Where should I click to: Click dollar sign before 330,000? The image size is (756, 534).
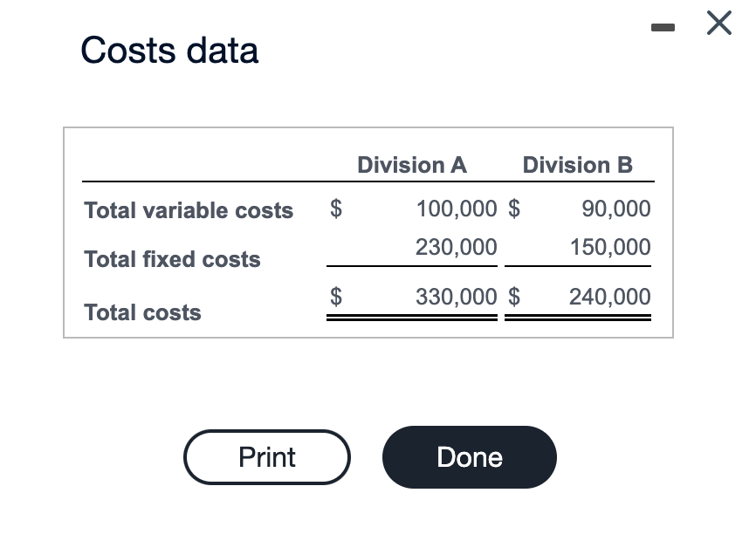coord(335,297)
